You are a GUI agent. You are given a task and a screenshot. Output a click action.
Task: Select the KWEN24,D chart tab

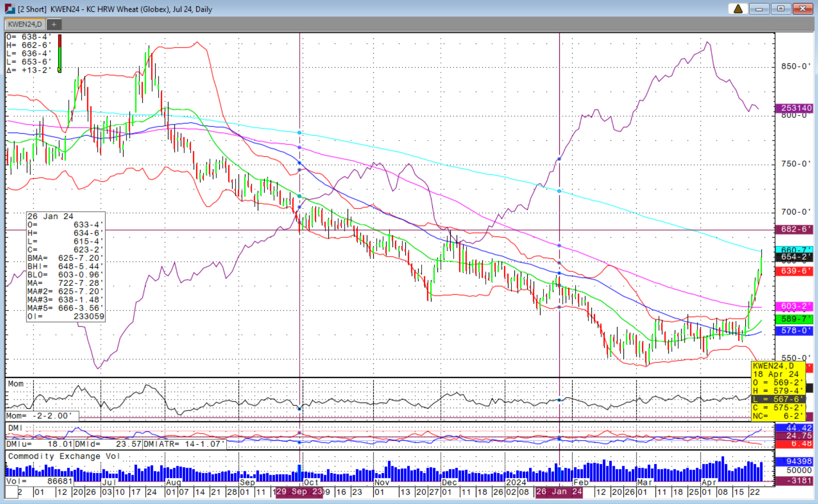tap(24, 24)
